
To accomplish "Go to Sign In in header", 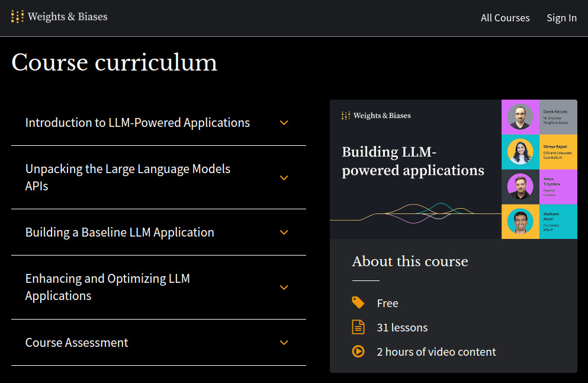I will (x=561, y=18).
